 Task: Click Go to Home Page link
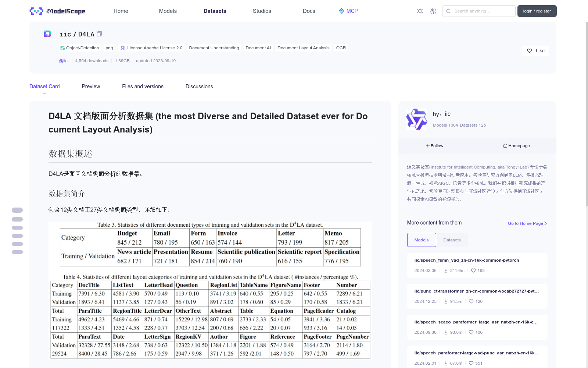click(527, 223)
